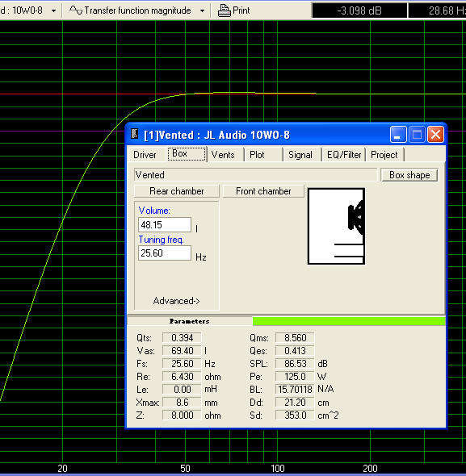Click the vented box diagram thumbnail

pos(336,226)
